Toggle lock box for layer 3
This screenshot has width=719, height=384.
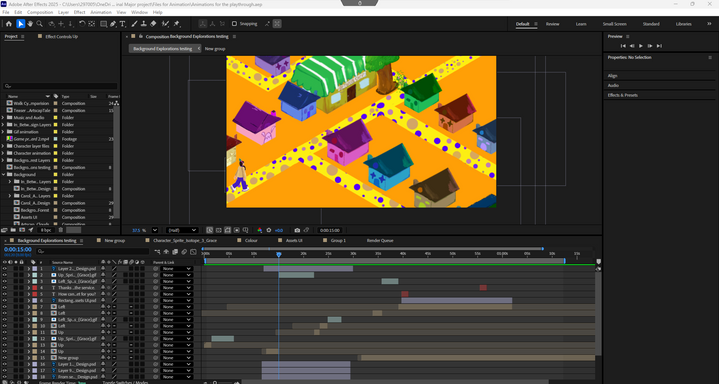(x=22, y=281)
